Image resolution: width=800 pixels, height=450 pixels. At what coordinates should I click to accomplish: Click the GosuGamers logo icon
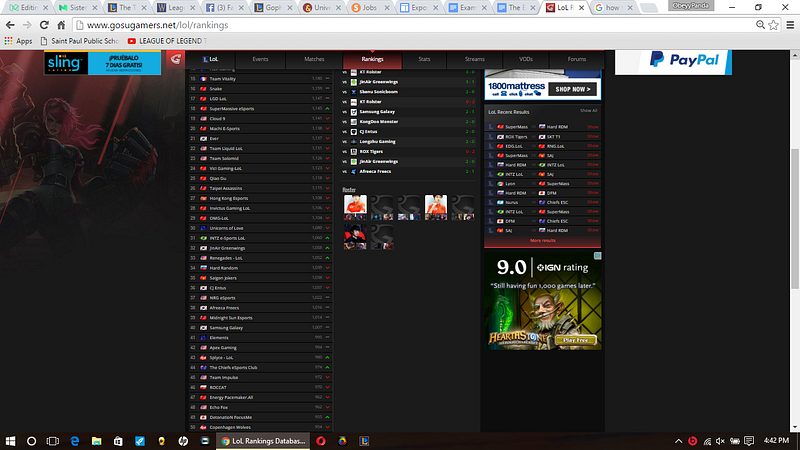176,59
